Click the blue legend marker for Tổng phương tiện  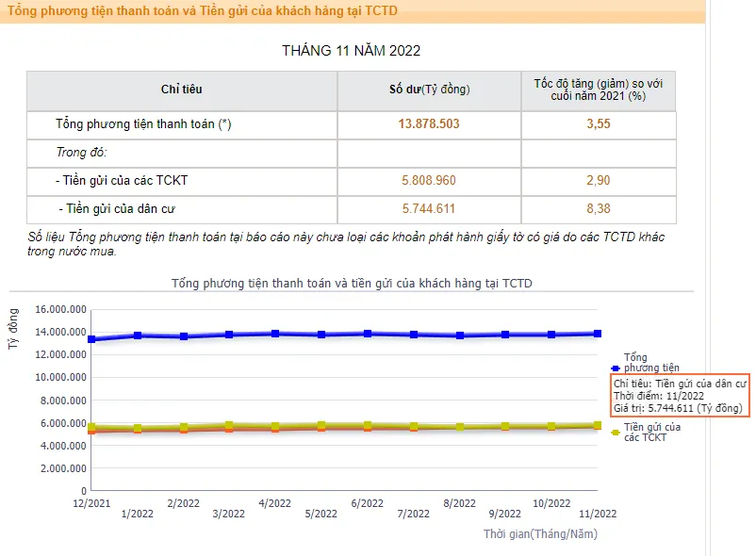point(616,362)
